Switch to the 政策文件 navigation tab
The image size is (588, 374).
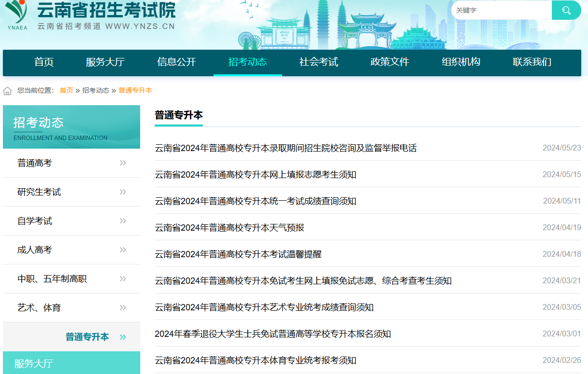click(x=389, y=62)
